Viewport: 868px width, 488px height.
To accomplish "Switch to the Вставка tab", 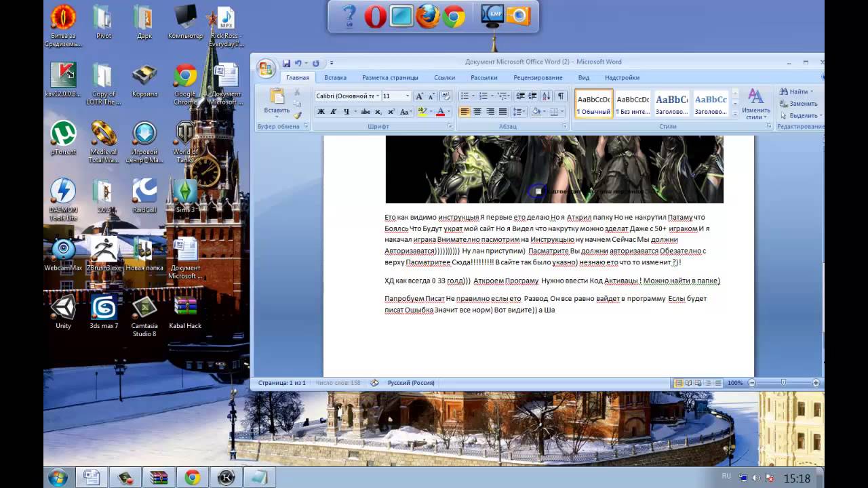I will click(x=335, y=78).
